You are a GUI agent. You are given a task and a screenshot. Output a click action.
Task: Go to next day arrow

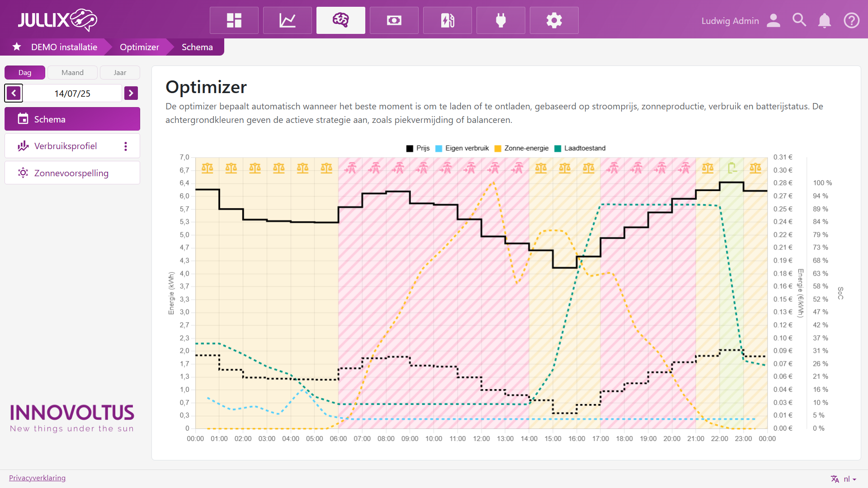[131, 93]
